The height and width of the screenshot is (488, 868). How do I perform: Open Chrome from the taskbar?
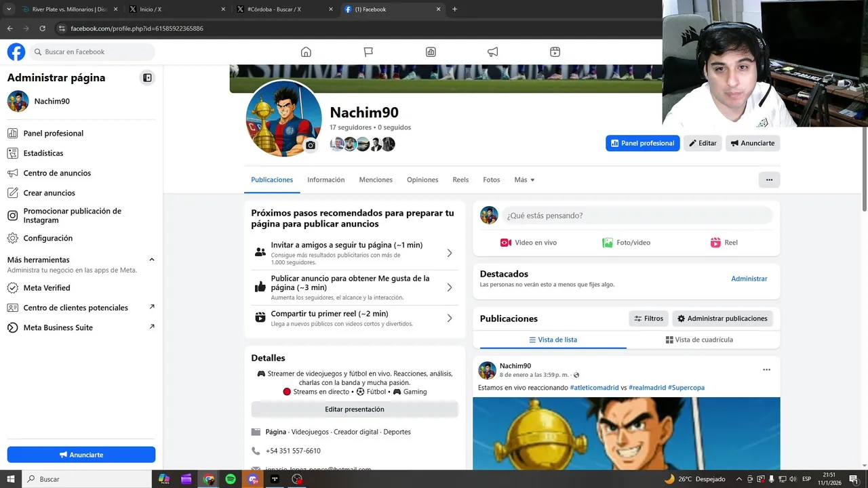(209, 479)
